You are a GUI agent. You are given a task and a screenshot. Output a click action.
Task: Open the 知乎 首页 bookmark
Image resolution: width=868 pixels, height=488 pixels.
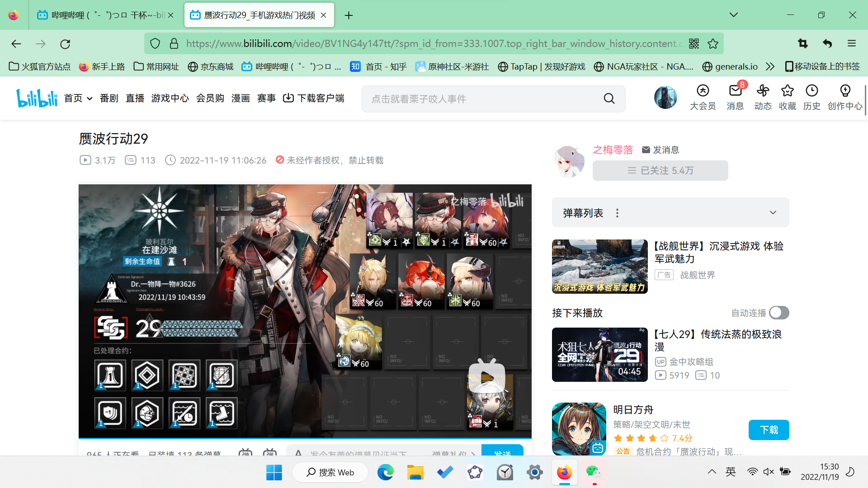coord(379,66)
